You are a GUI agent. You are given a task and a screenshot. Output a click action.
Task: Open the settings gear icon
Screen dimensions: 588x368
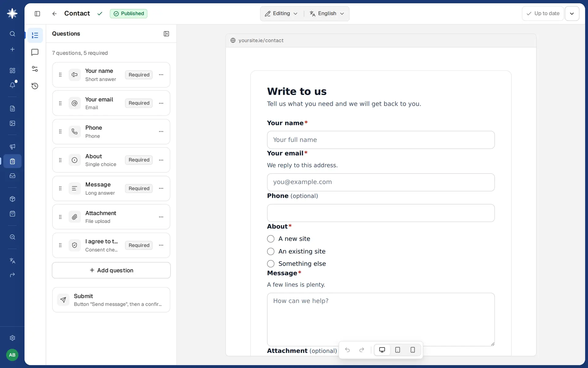(12, 338)
